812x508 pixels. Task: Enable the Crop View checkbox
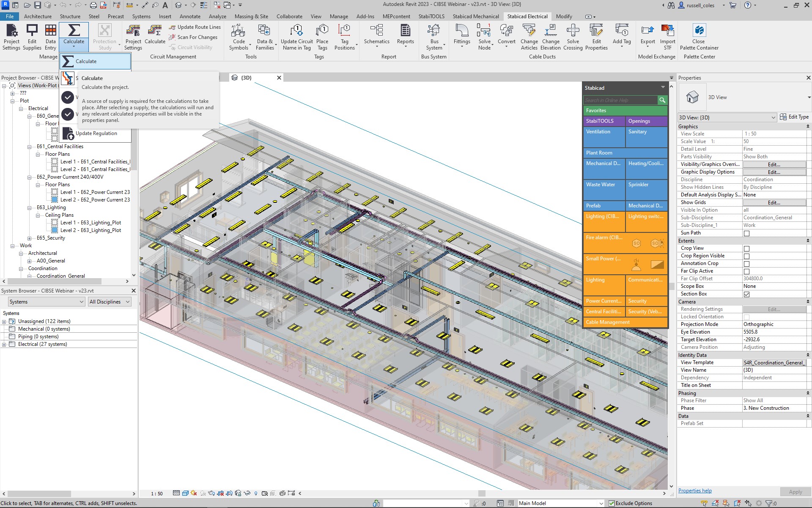pyautogui.click(x=746, y=248)
